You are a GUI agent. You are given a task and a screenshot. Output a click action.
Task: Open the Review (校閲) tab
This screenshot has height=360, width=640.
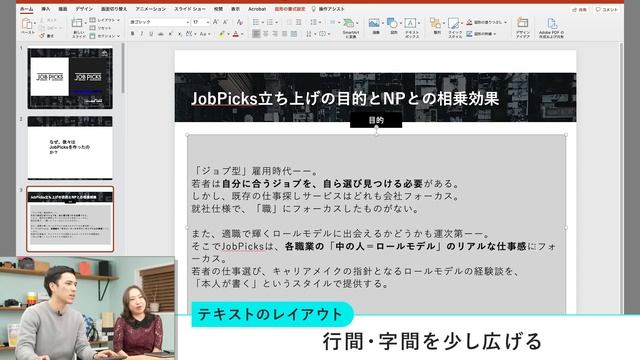218,9
